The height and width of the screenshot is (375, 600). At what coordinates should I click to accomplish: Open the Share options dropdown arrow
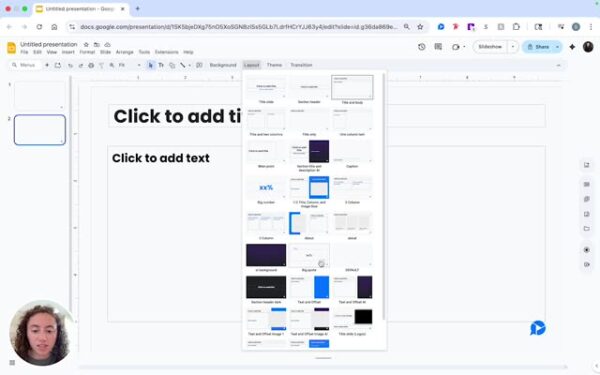(558, 47)
